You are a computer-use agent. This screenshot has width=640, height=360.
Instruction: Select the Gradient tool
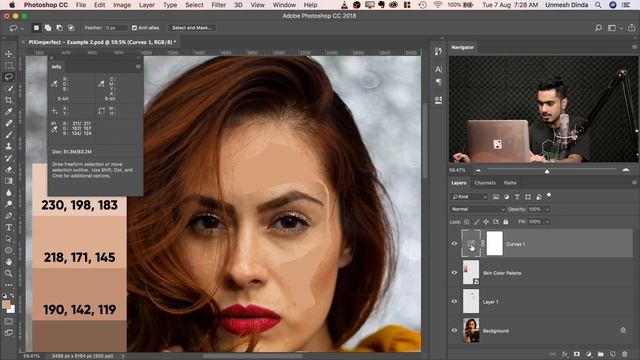coord(9,181)
